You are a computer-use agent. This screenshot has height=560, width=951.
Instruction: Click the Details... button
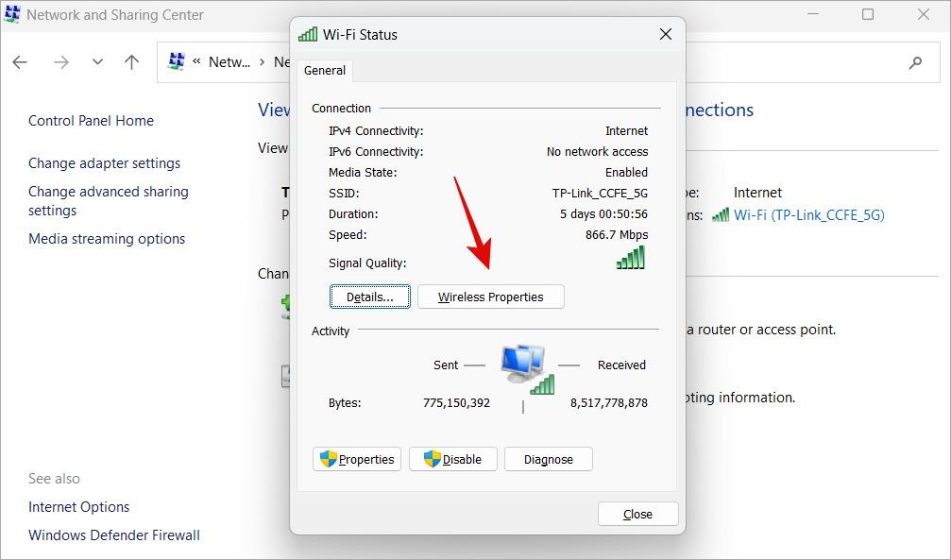tap(370, 297)
